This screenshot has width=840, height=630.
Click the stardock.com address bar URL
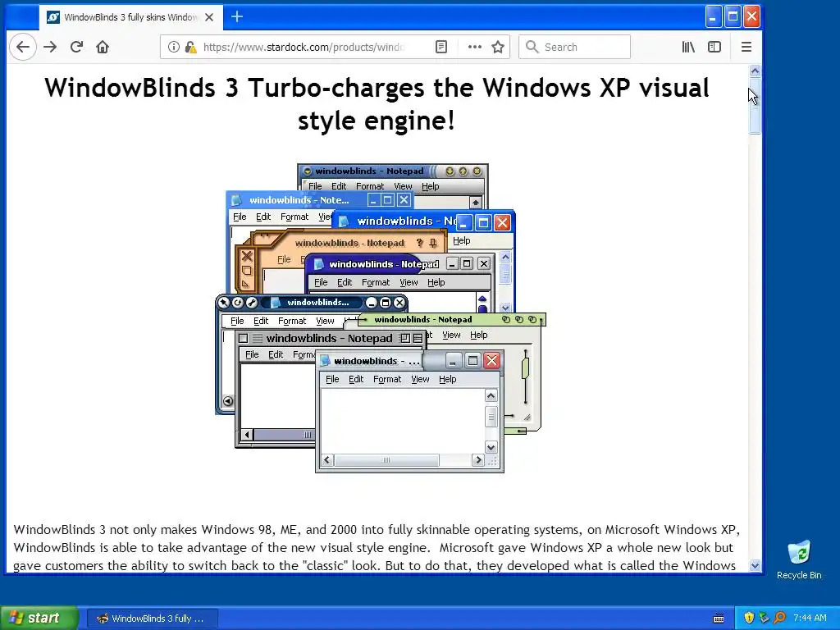coord(304,47)
